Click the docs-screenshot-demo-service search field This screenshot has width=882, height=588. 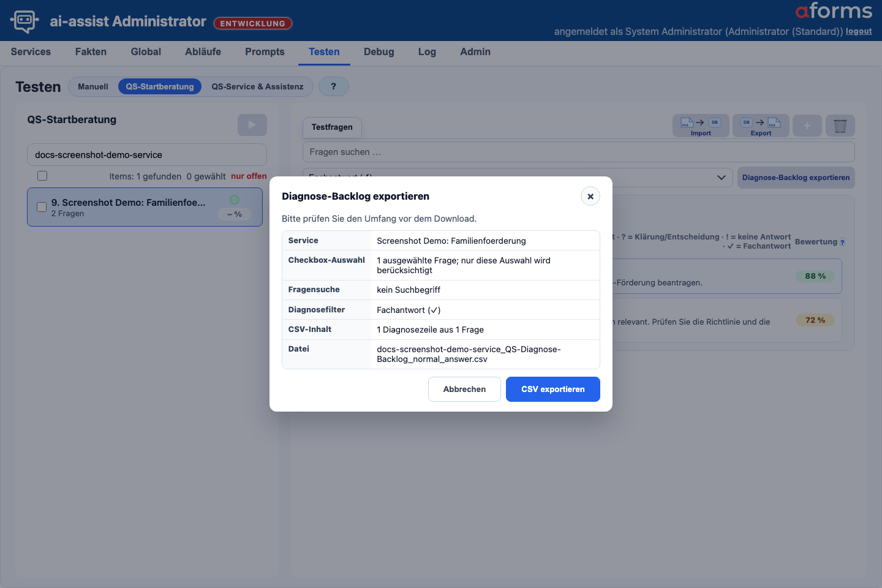[147, 154]
